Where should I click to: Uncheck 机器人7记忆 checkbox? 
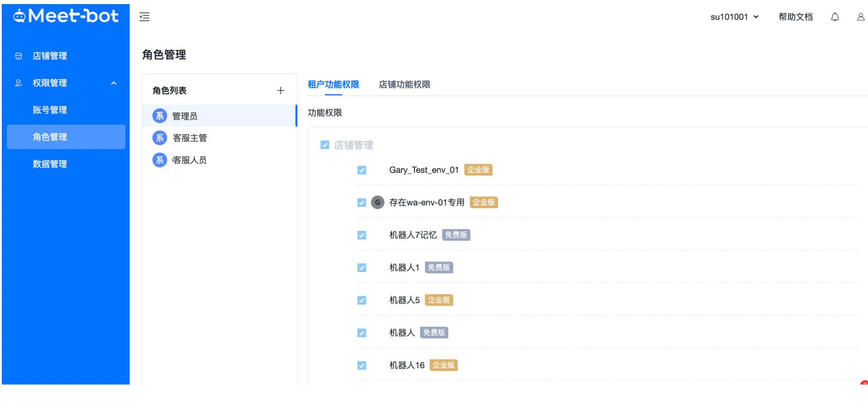(362, 235)
